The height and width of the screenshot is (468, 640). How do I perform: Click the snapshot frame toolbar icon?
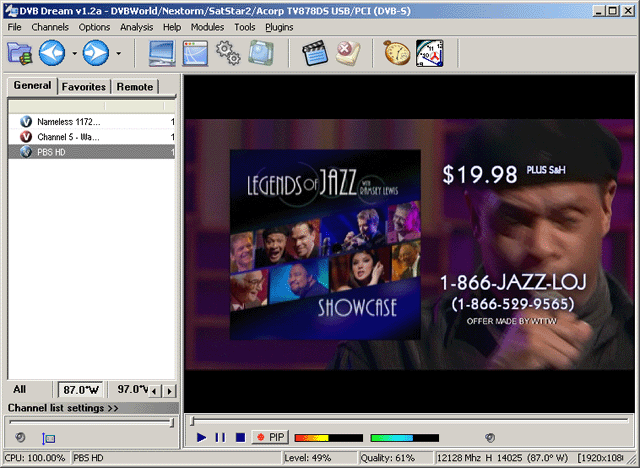[261, 53]
